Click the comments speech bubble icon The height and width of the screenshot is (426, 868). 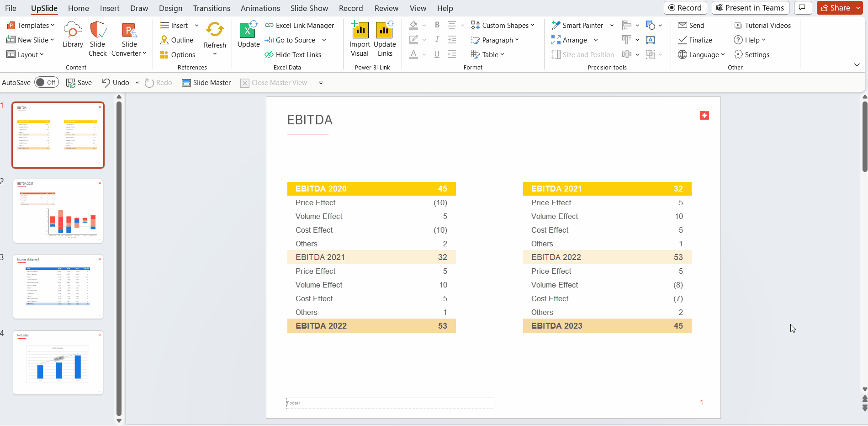(802, 8)
